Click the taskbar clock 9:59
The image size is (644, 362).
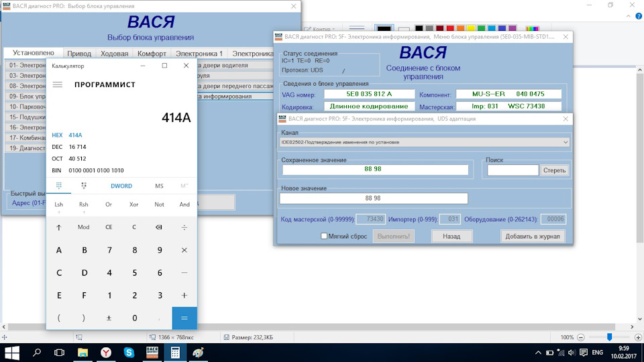[623, 348]
